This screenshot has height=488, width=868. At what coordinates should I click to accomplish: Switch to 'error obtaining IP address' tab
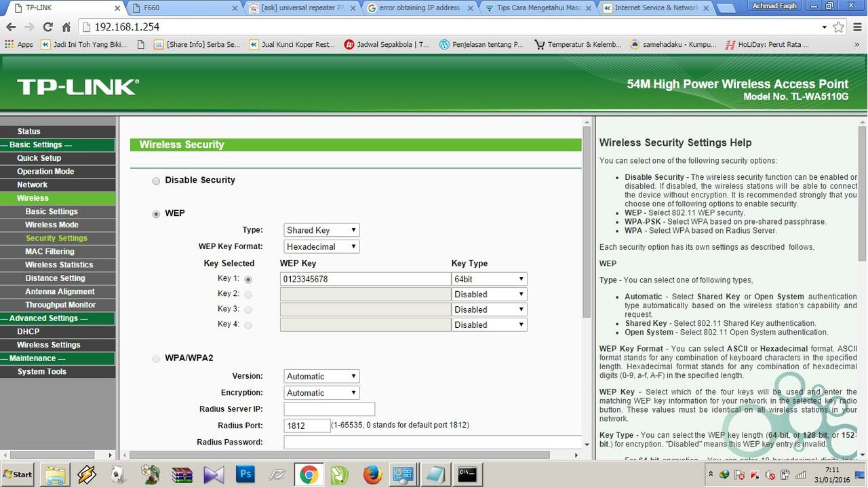point(419,8)
